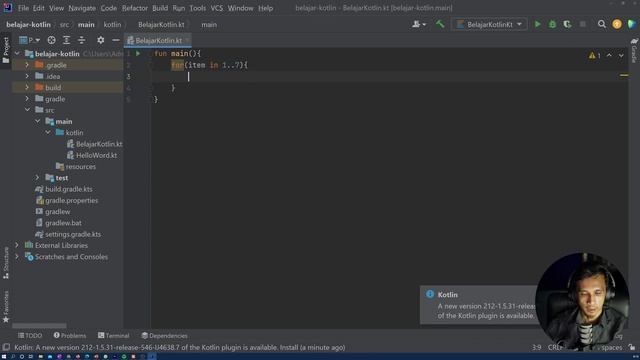Image resolution: width=640 pixels, height=360 pixels.
Task: Open the user account icon dropdown
Action: (x=419, y=24)
